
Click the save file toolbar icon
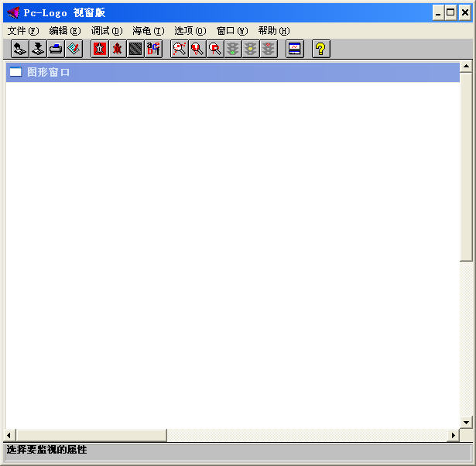tap(38, 49)
